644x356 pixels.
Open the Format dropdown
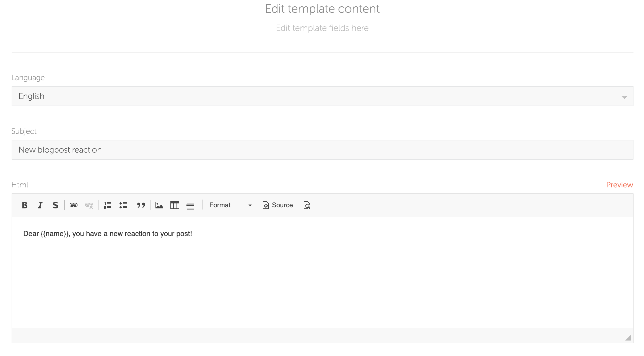tap(230, 205)
